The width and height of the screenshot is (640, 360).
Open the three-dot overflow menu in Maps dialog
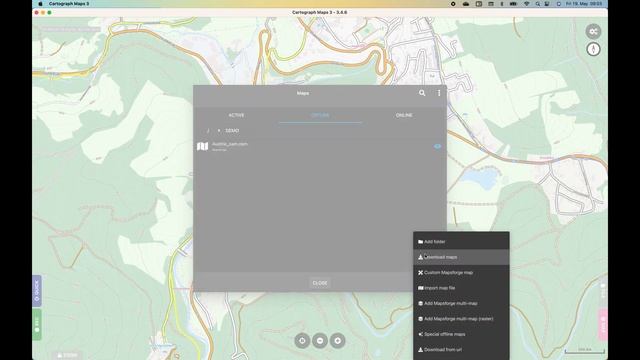439,93
